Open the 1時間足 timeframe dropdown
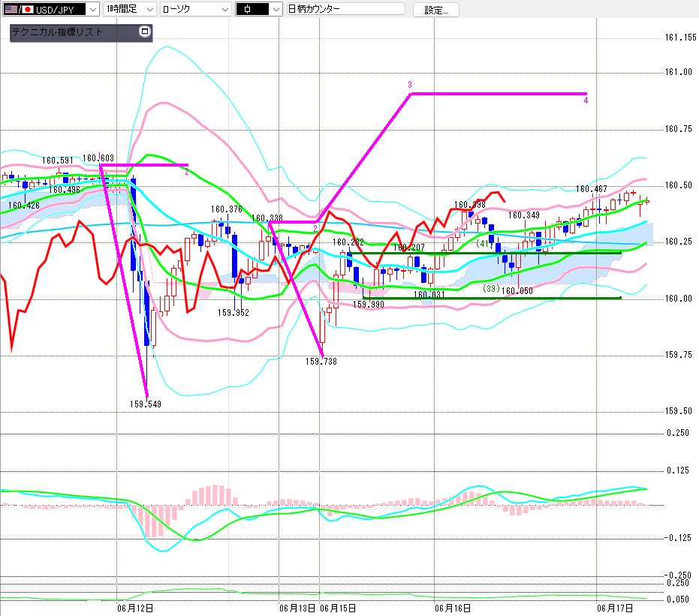This screenshot has height=616, width=699. (130, 9)
